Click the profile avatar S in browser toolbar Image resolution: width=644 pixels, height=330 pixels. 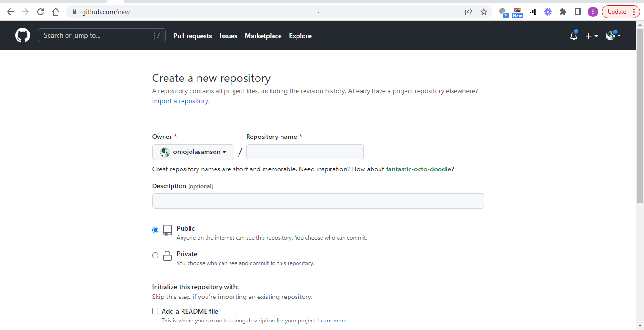click(x=593, y=11)
